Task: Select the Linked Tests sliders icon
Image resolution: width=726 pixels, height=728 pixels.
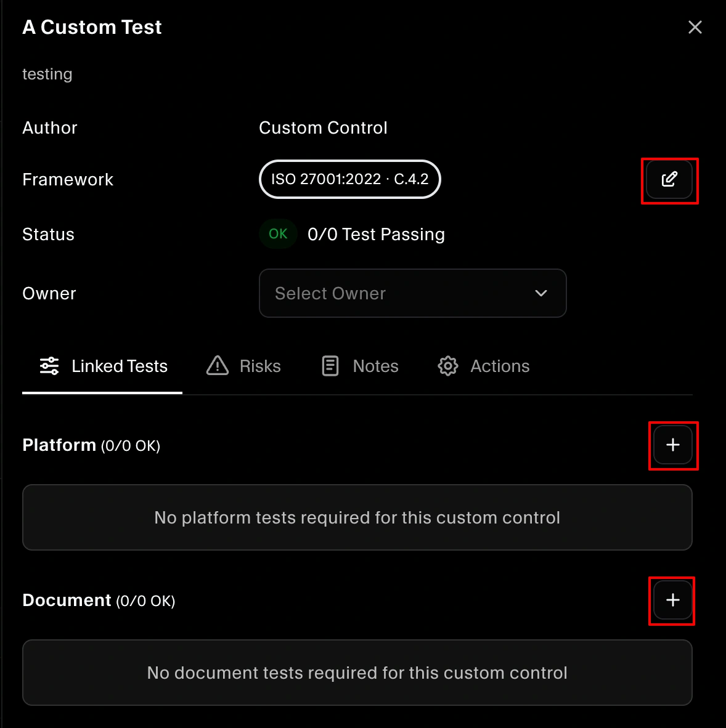Action: pos(48,366)
